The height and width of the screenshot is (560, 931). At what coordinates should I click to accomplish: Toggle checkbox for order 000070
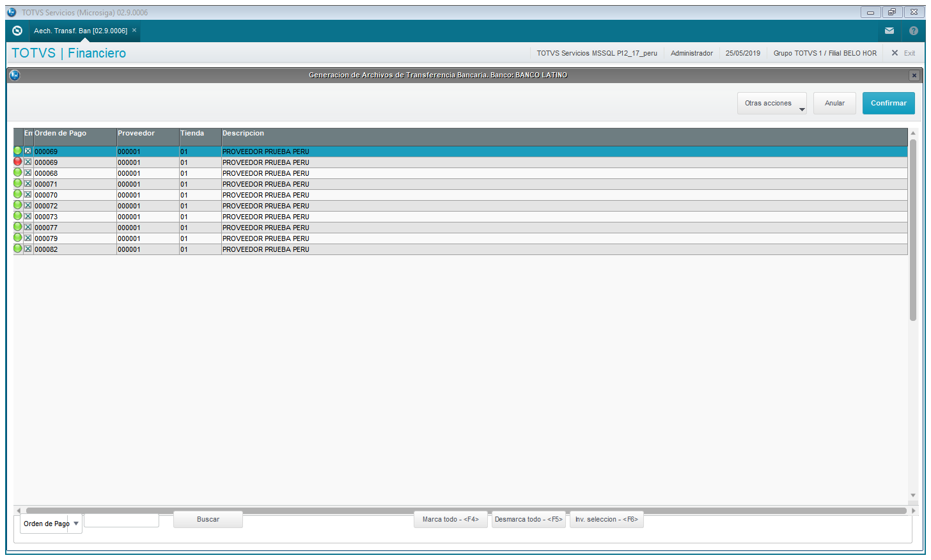point(27,194)
